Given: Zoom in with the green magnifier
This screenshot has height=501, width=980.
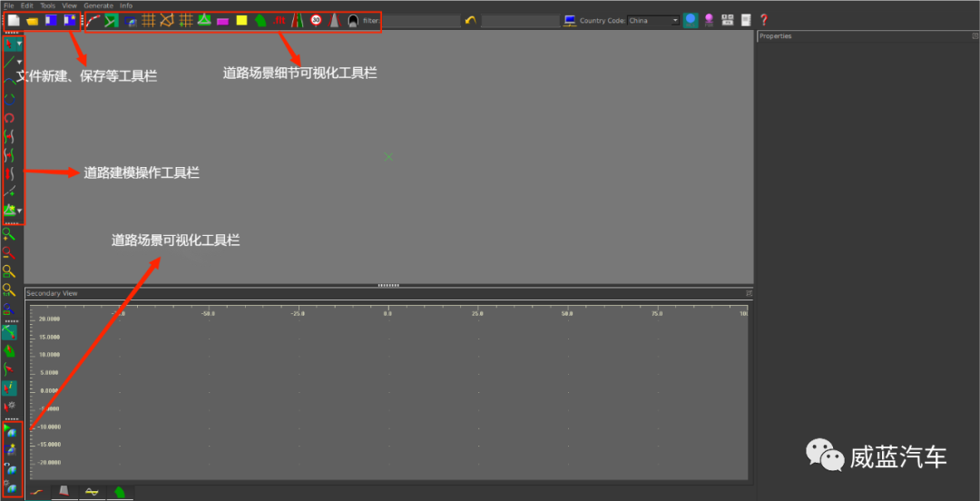Looking at the screenshot, I should pyautogui.click(x=9, y=234).
